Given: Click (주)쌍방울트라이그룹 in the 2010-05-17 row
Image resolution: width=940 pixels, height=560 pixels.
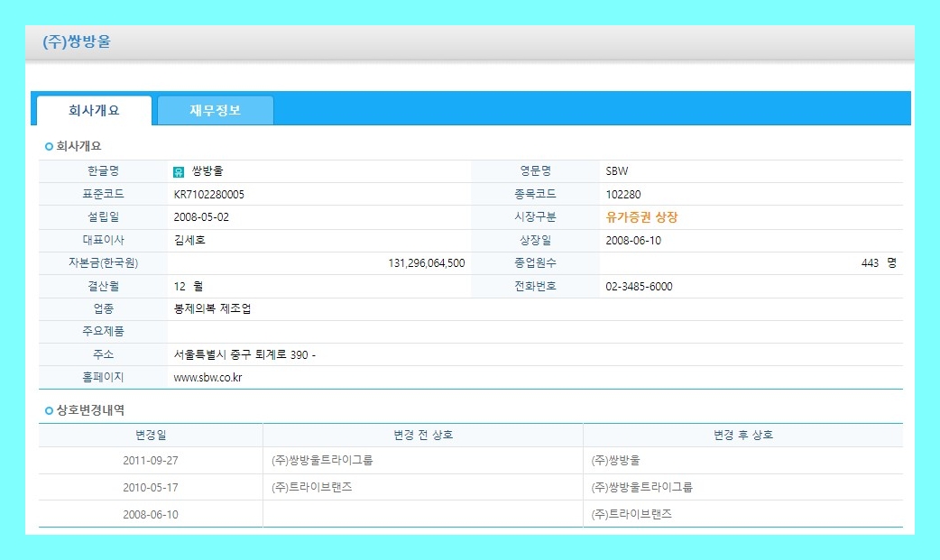Looking at the screenshot, I should 641,487.
